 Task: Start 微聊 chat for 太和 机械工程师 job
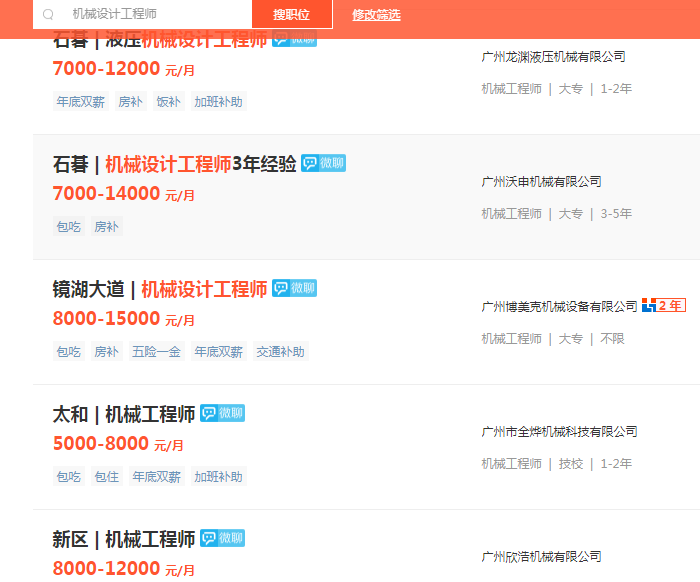coord(222,413)
